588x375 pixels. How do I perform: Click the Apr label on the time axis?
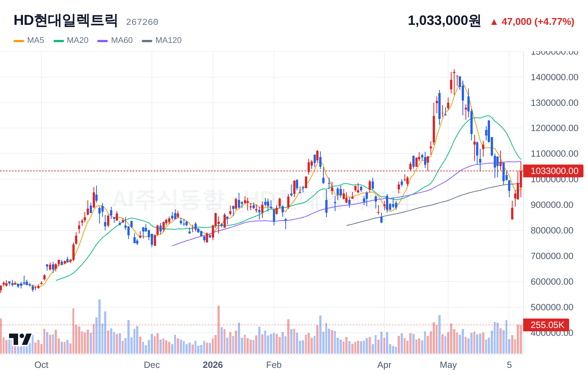pos(384,365)
